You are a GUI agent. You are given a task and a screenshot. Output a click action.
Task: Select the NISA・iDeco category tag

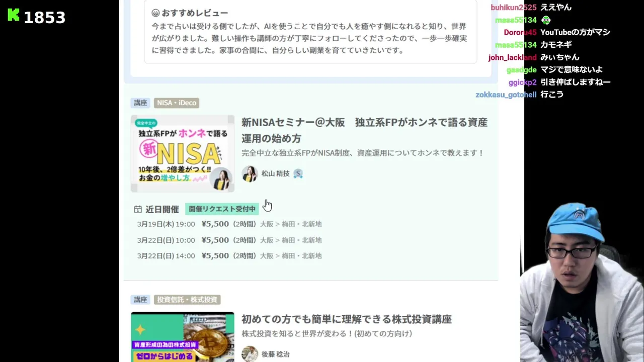click(x=177, y=103)
